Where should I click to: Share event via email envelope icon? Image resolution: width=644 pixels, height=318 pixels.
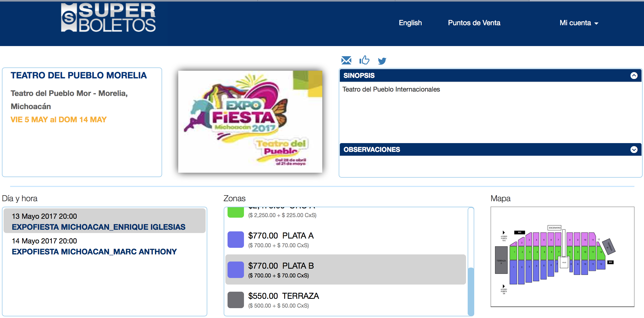[x=346, y=60]
